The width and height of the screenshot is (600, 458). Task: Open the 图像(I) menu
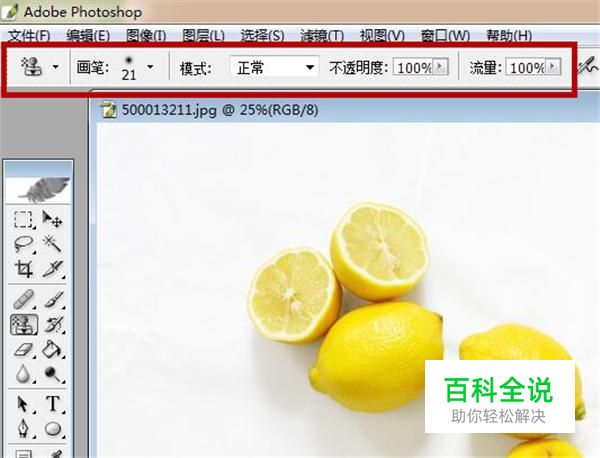tap(146, 36)
